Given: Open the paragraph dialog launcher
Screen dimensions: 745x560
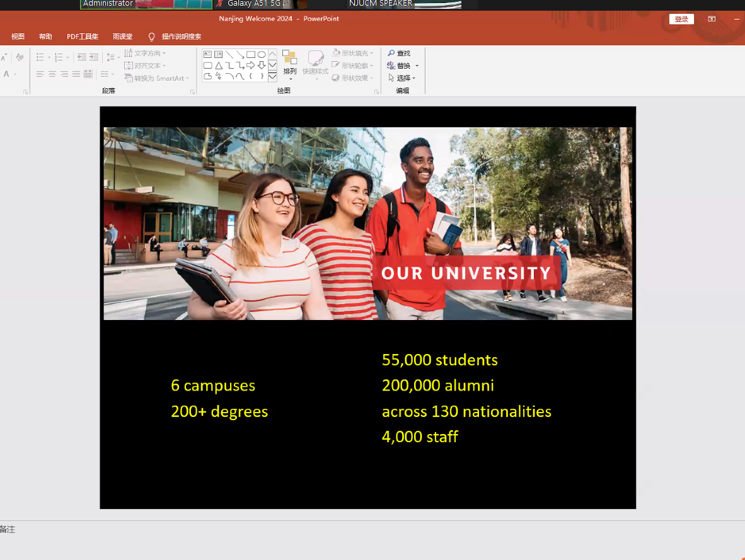Looking at the screenshot, I should coord(192,92).
